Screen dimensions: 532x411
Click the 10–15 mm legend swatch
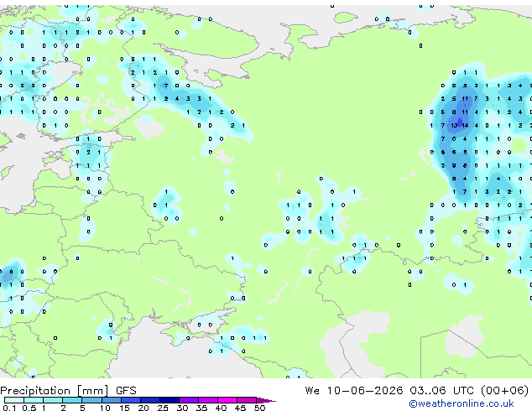[x=112, y=400]
